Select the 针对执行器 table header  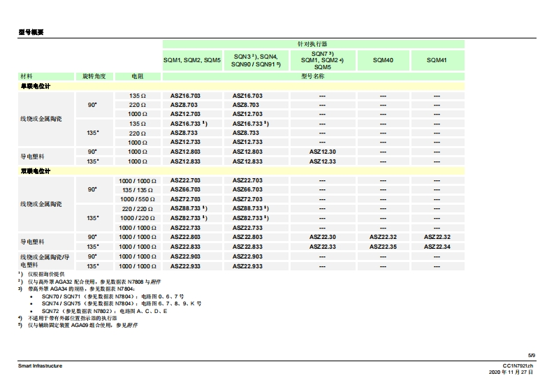(312, 44)
